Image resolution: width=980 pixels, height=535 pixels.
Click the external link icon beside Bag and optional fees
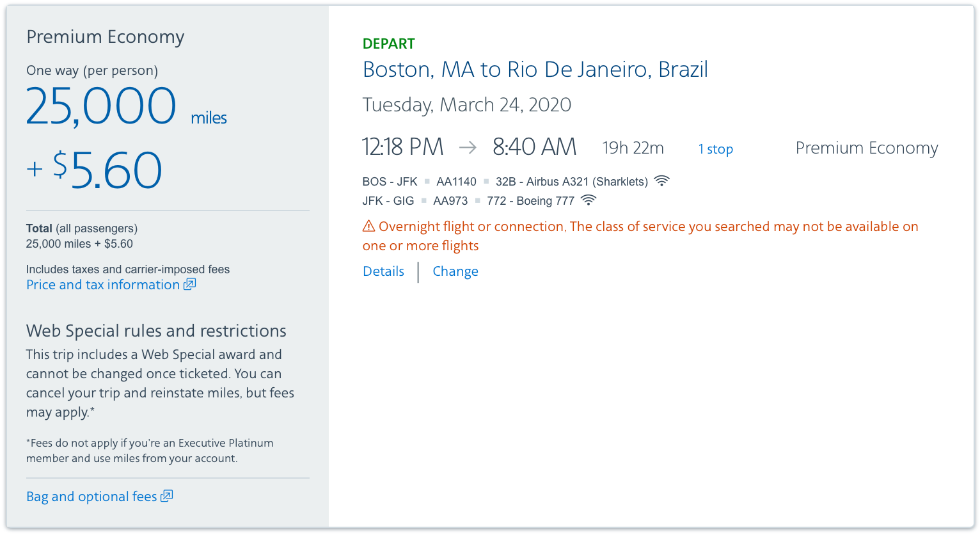pyautogui.click(x=167, y=496)
